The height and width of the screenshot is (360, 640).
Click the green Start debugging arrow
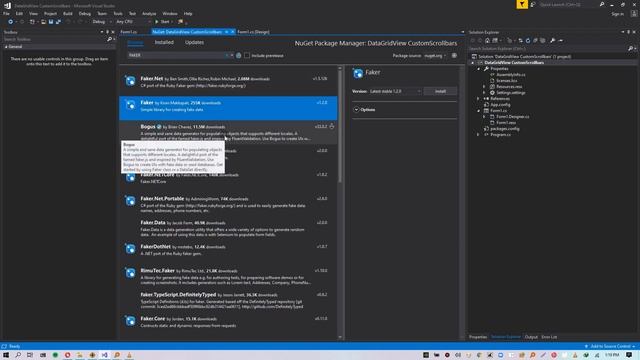(x=157, y=22)
